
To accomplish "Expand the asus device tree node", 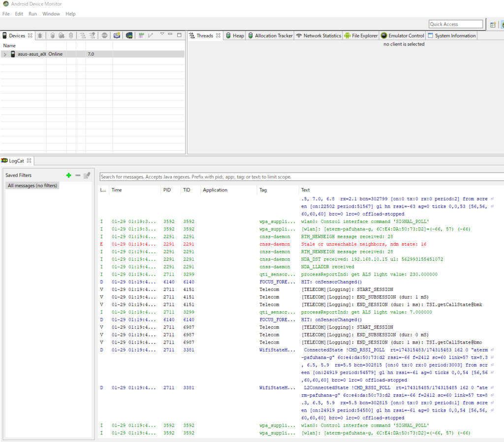I will (x=5, y=54).
